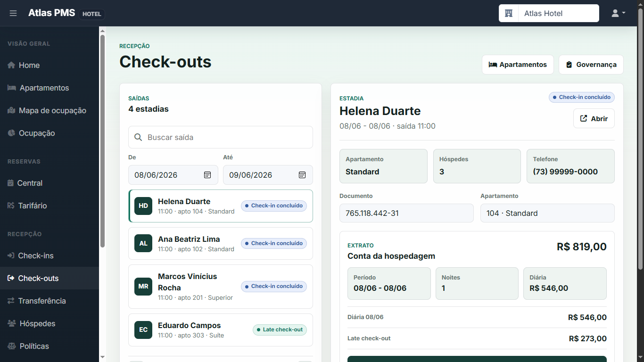Image resolution: width=644 pixels, height=362 pixels.
Task: Click the Buscar saída search field
Action: coord(221,137)
